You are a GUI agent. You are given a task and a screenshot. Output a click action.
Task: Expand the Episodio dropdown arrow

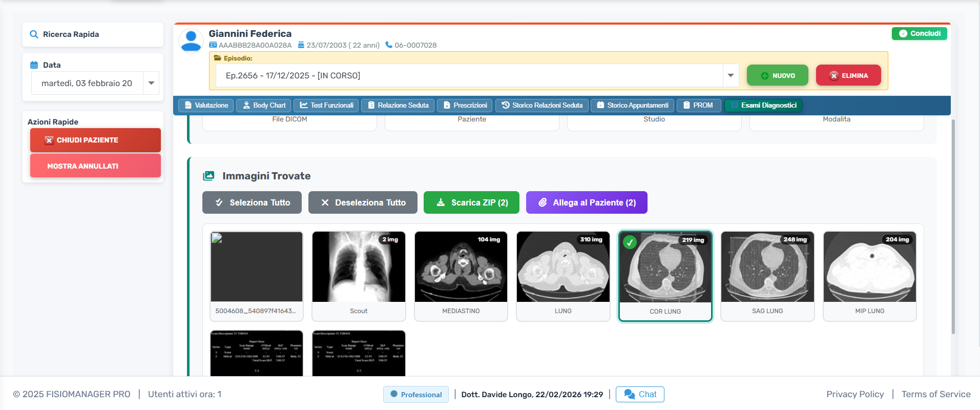[x=731, y=75]
